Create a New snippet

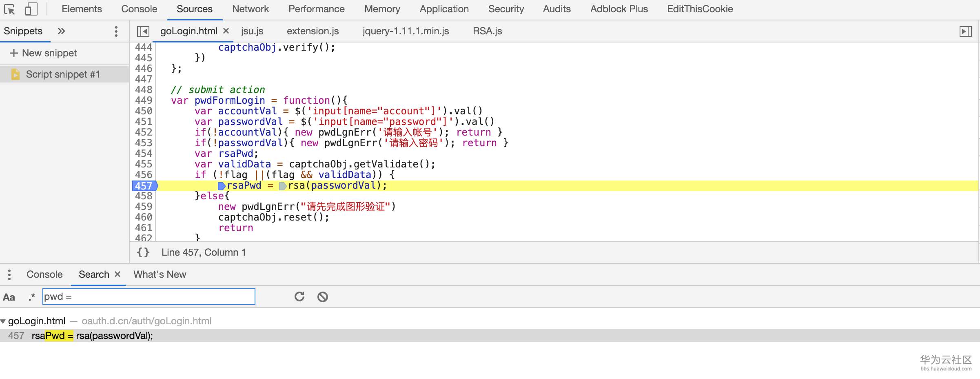[43, 53]
